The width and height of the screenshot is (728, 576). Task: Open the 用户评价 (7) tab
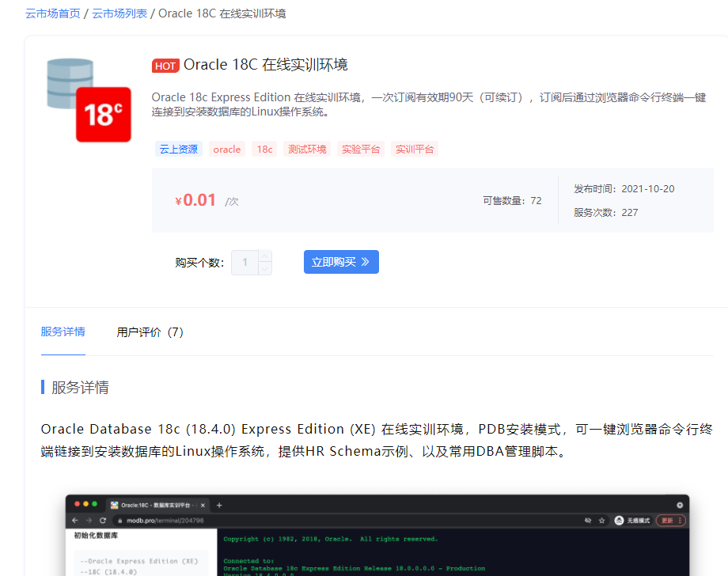150,332
